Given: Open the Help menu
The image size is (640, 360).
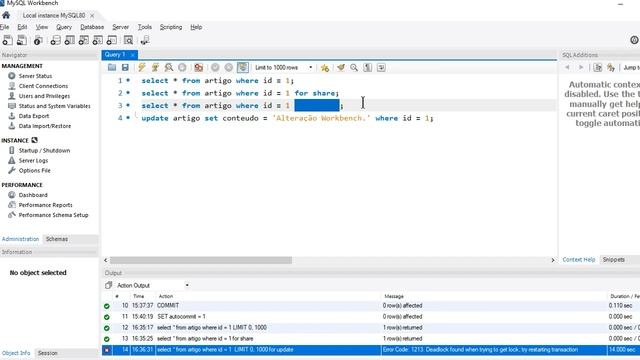Looking at the screenshot, I should tap(196, 27).
